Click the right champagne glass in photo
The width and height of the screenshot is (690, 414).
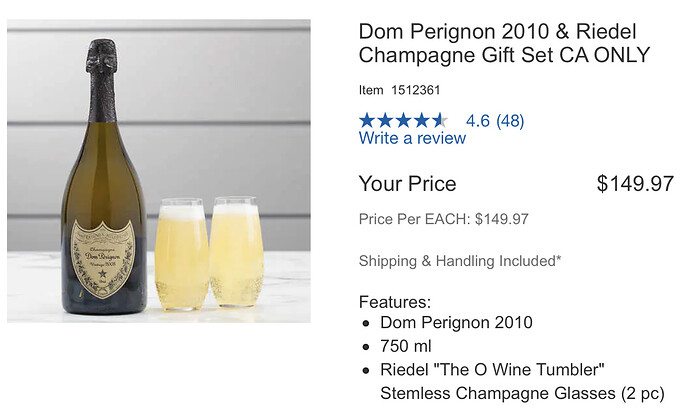237,252
